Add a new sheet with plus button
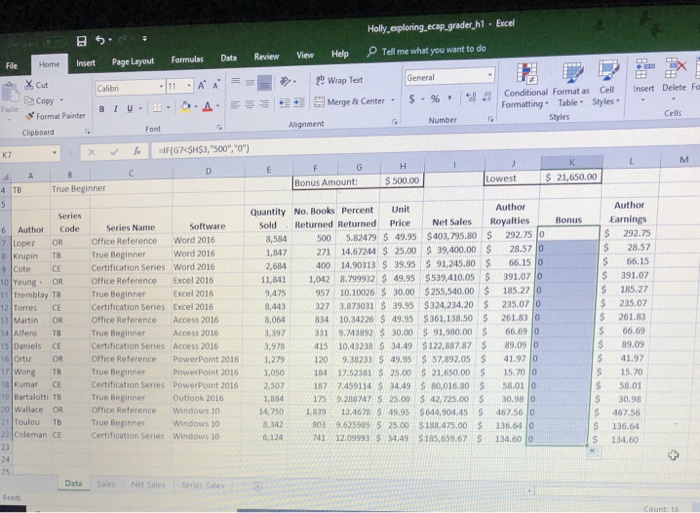The image size is (700, 513). pyautogui.click(x=258, y=486)
